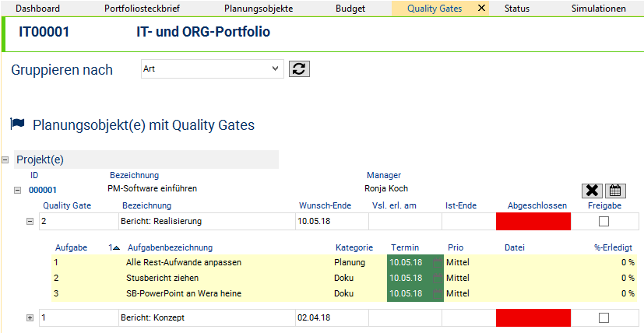
Task: Tick Freigabe checkbox for Bericht: Realisierung
Action: point(604,221)
